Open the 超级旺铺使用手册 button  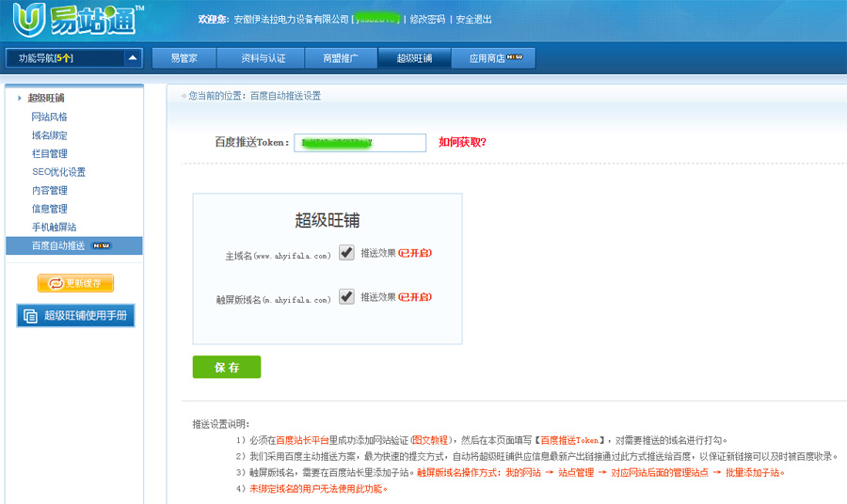(75, 316)
